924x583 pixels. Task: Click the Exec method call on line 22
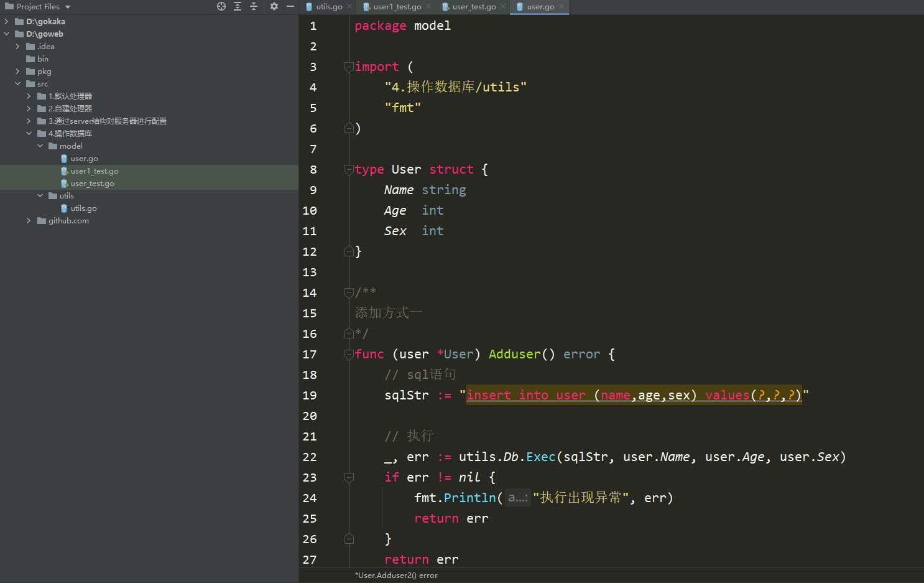point(540,457)
